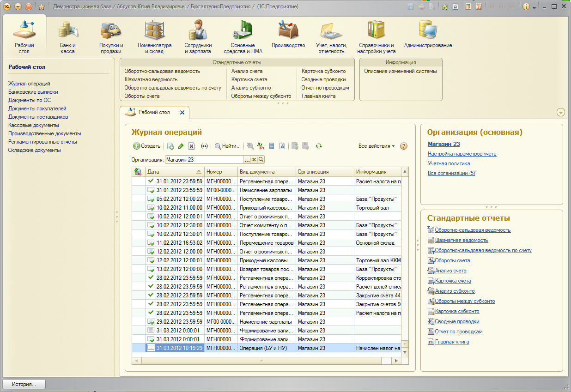
Task: Close the Рабочий стол tab
Action: [182, 112]
